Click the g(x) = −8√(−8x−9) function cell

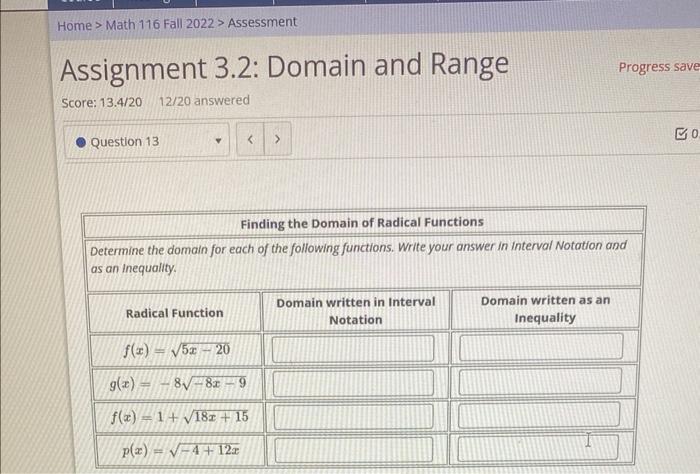[x=178, y=384]
